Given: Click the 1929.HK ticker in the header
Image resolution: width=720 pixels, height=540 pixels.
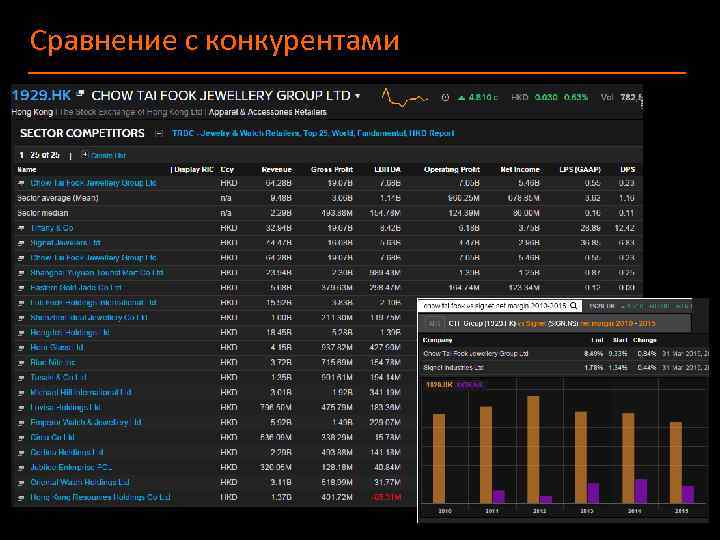Looking at the screenshot, I should click(41, 95).
